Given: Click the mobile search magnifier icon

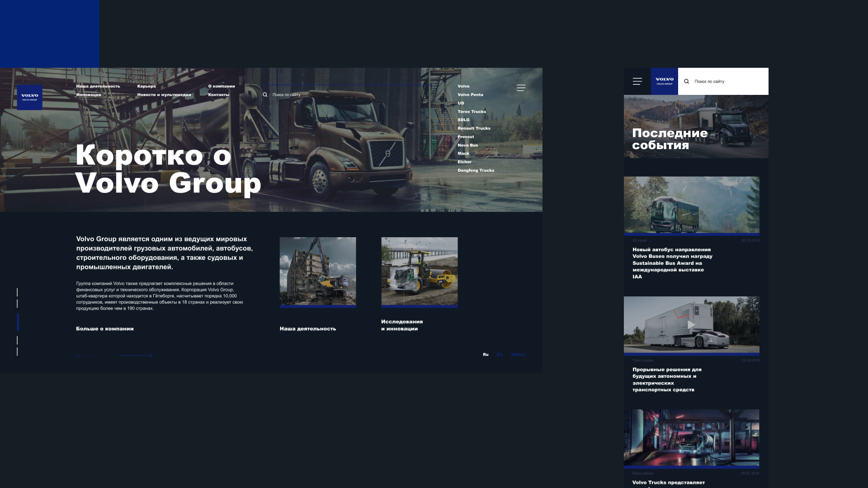Looking at the screenshot, I should coord(686,81).
